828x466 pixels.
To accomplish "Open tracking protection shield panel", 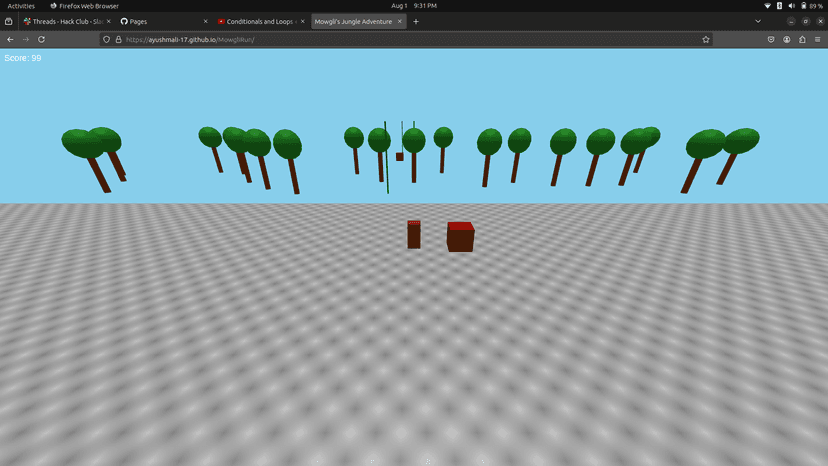I will [106, 40].
